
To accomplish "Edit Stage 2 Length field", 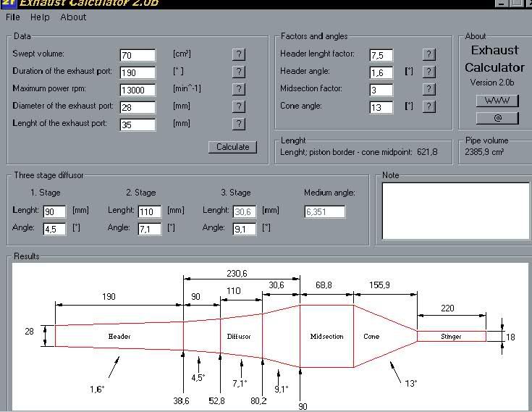I will click(150, 211).
